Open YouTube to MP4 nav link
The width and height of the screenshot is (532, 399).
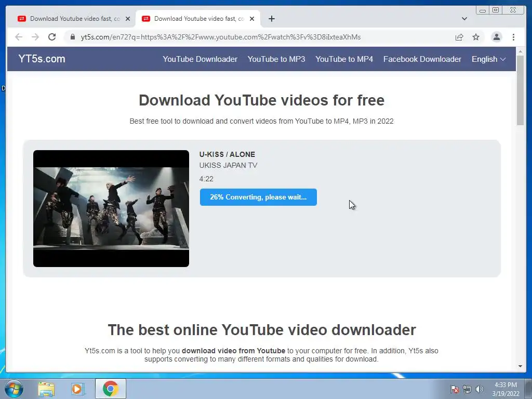344,59
